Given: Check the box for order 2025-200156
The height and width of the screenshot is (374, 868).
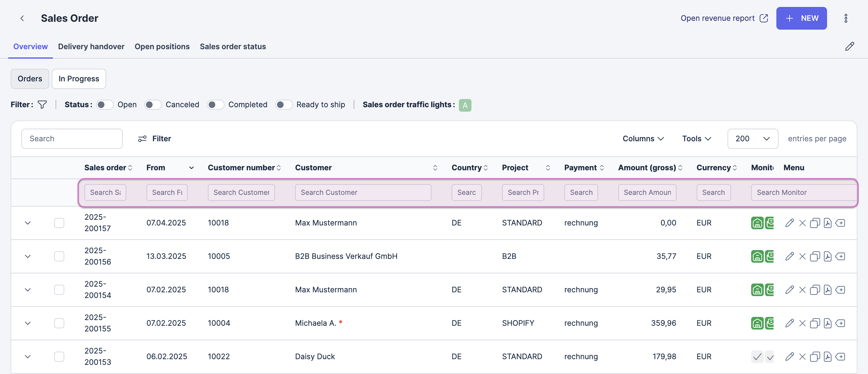Looking at the screenshot, I should (59, 256).
